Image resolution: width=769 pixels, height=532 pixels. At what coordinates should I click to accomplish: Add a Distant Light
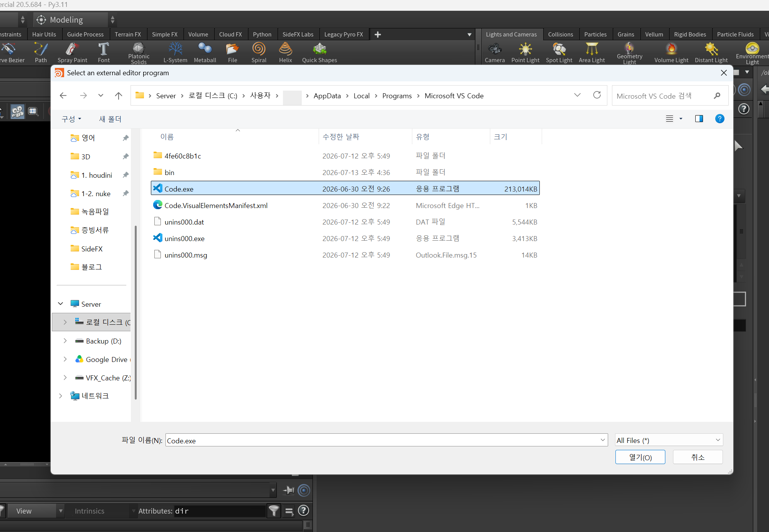(x=711, y=53)
